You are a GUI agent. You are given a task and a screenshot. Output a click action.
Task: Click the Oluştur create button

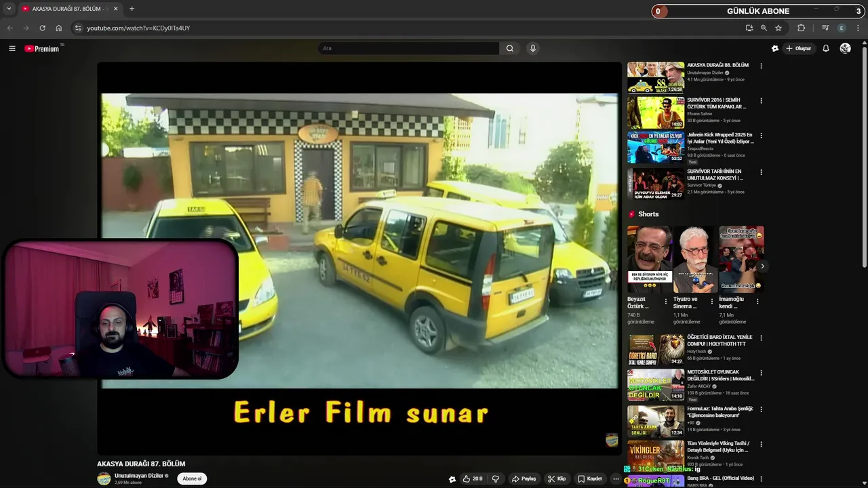[799, 48]
